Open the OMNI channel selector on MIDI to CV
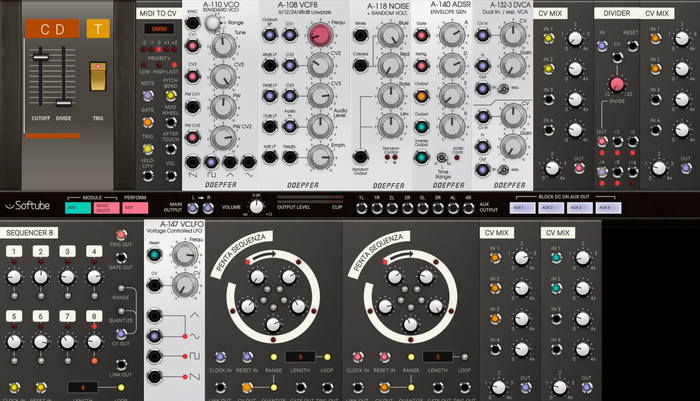 pyautogui.click(x=161, y=30)
